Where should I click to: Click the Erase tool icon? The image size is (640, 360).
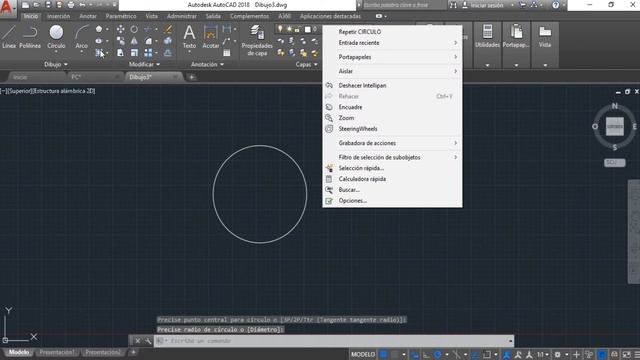click(168, 29)
